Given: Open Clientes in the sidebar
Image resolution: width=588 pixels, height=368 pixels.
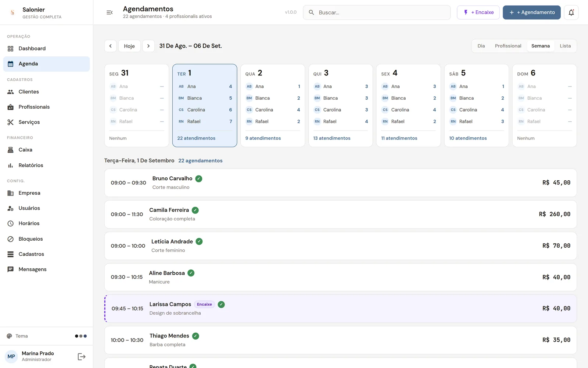Looking at the screenshot, I should coord(46,92).
